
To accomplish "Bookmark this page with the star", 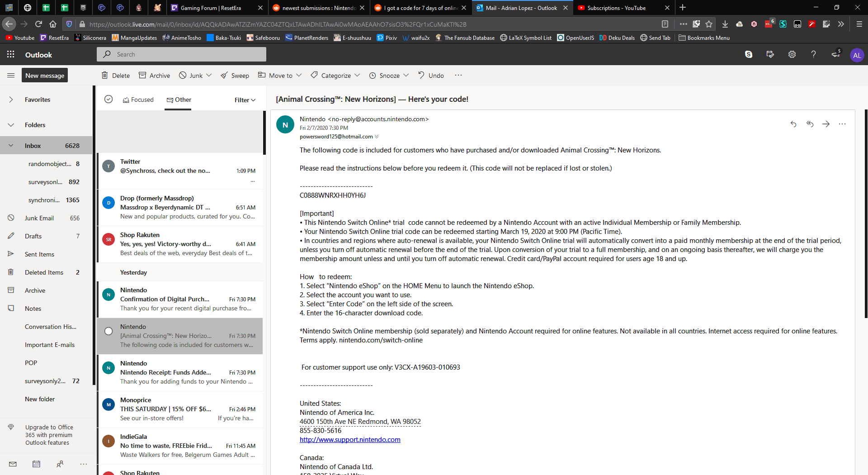I will tap(709, 24).
